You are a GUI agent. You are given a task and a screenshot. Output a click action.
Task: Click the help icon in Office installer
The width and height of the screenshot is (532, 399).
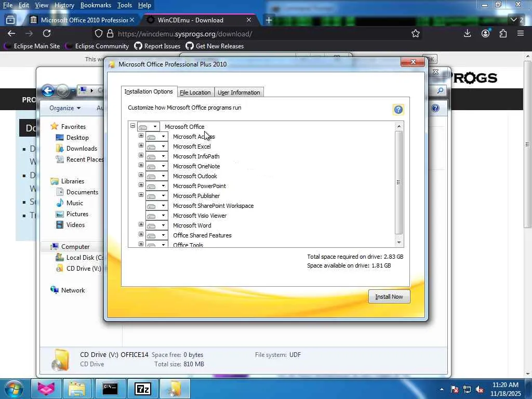pos(398,110)
